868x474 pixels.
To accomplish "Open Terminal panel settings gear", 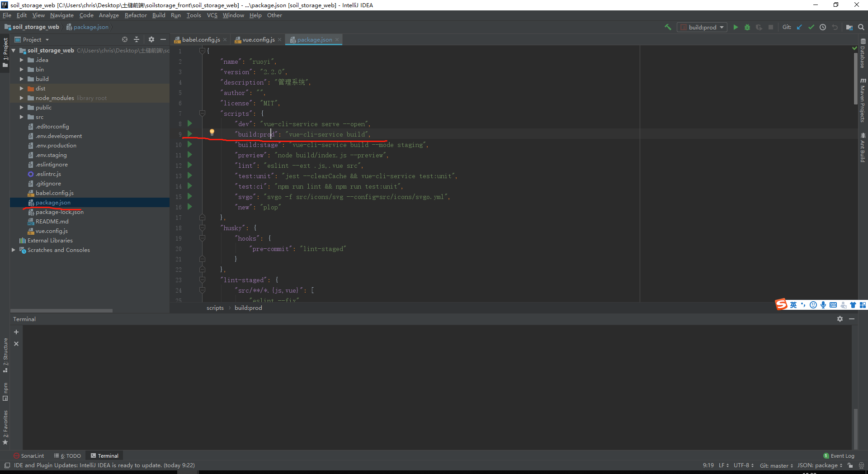I will tap(840, 319).
